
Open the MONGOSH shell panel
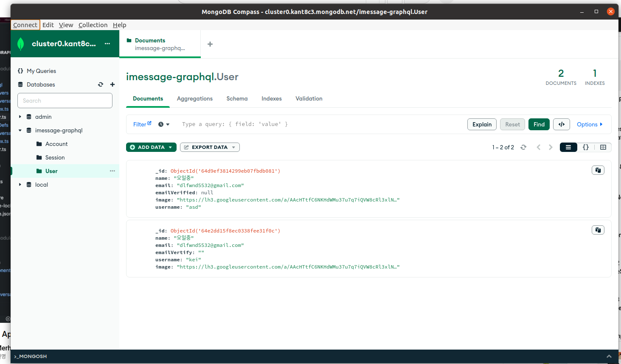tap(31, 356)
